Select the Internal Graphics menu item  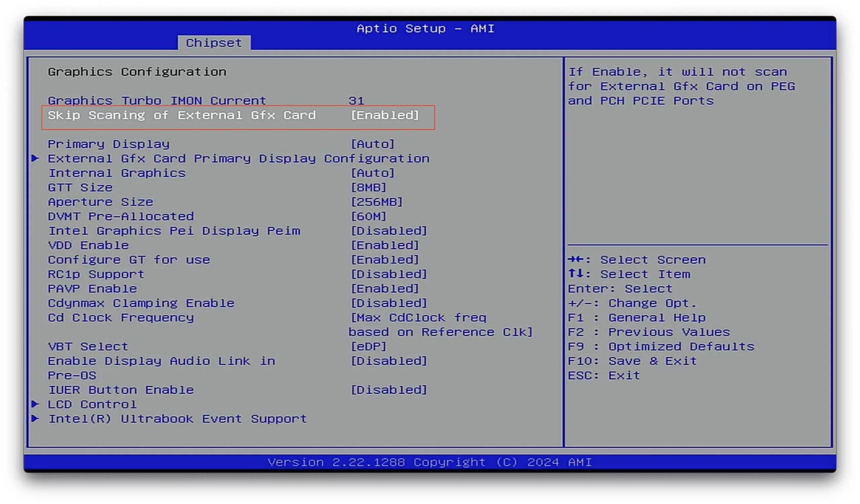coord(117,173)
